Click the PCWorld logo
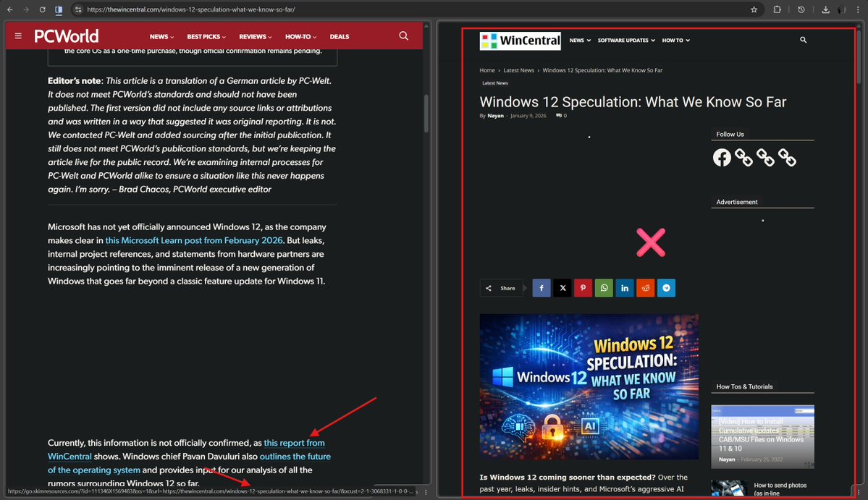This screenshot has height=500, width=868. (67, 36)
